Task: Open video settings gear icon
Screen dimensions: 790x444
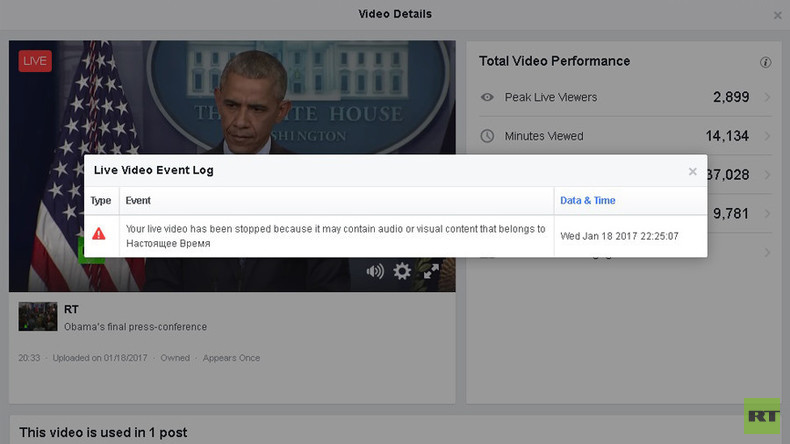Action: pos(402,272)
